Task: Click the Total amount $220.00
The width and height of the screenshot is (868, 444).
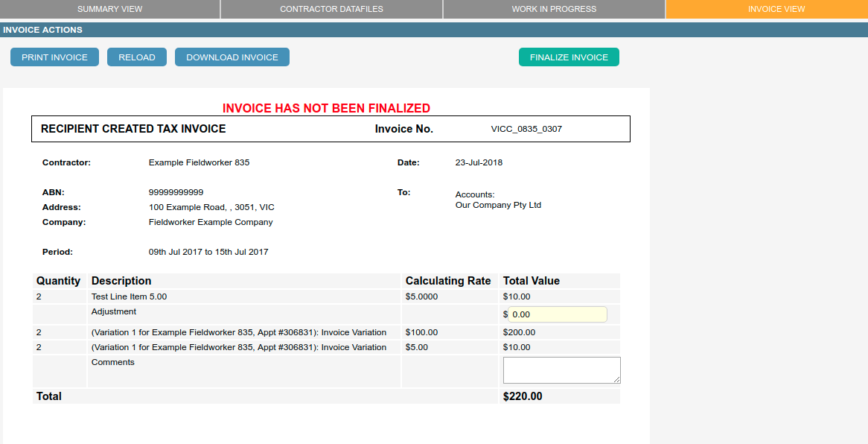Action: coord(523,396)
